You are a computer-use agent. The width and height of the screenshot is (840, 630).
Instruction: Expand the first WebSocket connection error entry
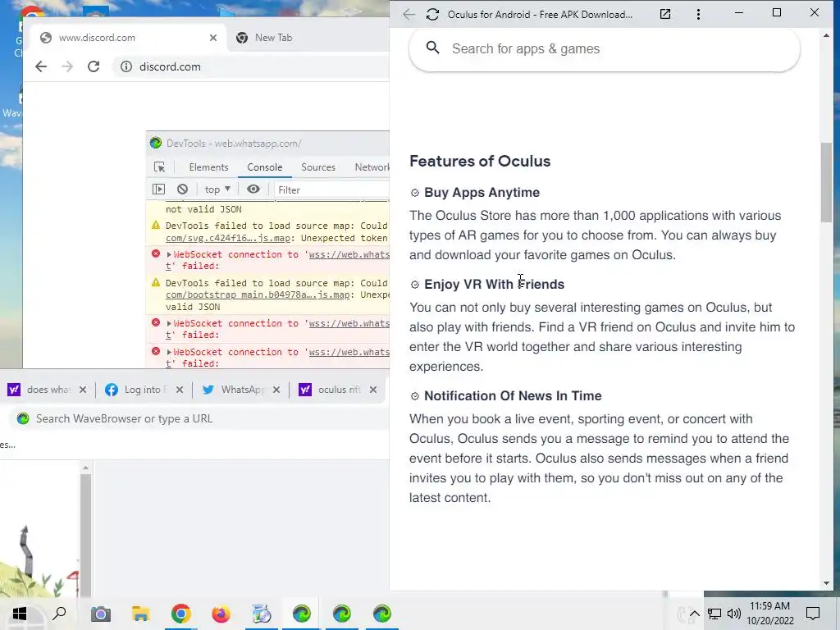point(169,254)
